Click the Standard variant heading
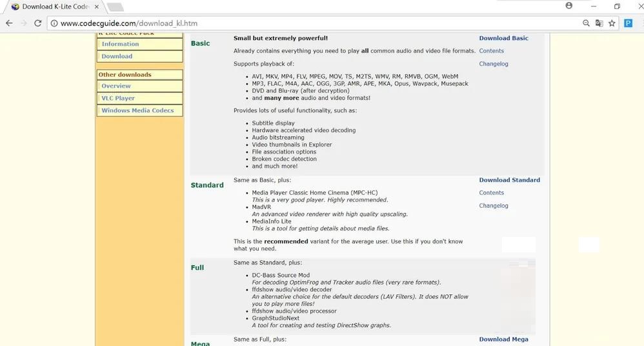The image size is (644, 346). (x=207, y=185)
